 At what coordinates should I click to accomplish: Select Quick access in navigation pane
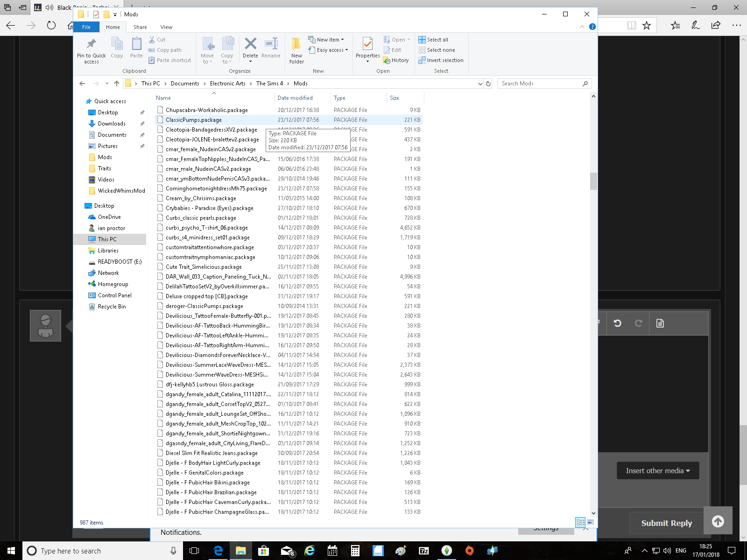coord(110,101)
